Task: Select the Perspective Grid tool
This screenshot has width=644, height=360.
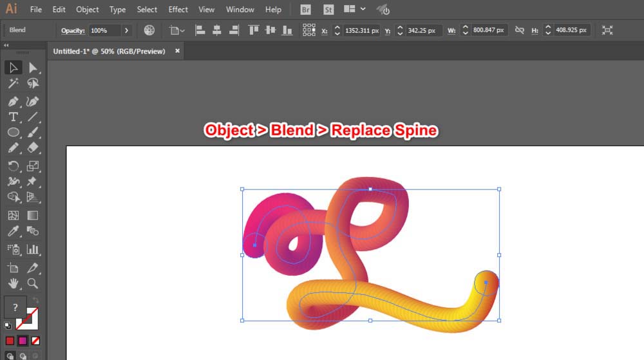Action: coord(33,197)
